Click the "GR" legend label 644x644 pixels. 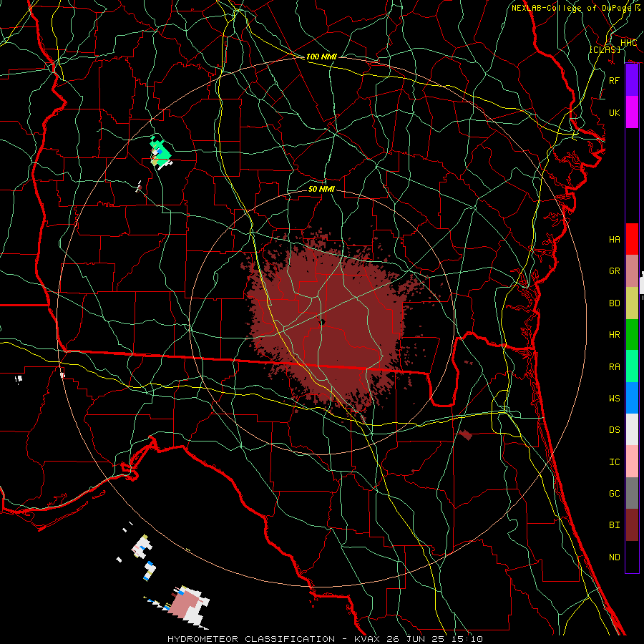click(614, 271)
